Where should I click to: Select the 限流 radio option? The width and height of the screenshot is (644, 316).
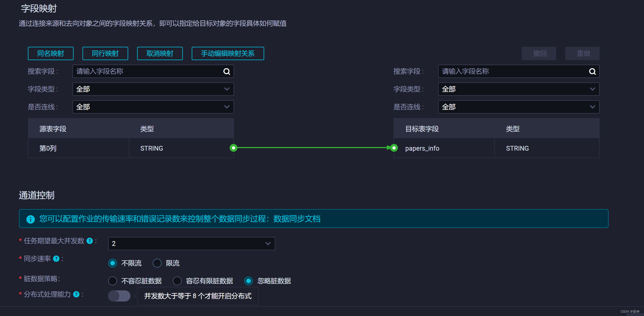tap(157, 263)
